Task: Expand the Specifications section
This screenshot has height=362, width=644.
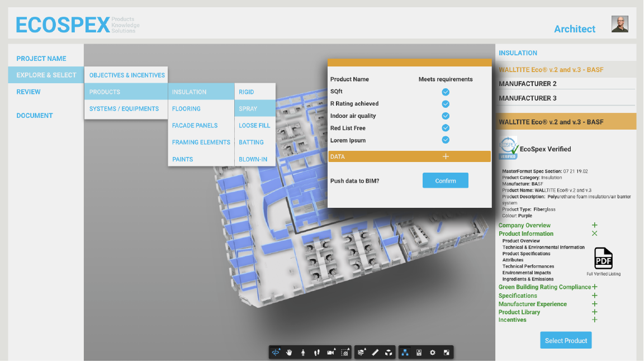Action: pos(594,296)
